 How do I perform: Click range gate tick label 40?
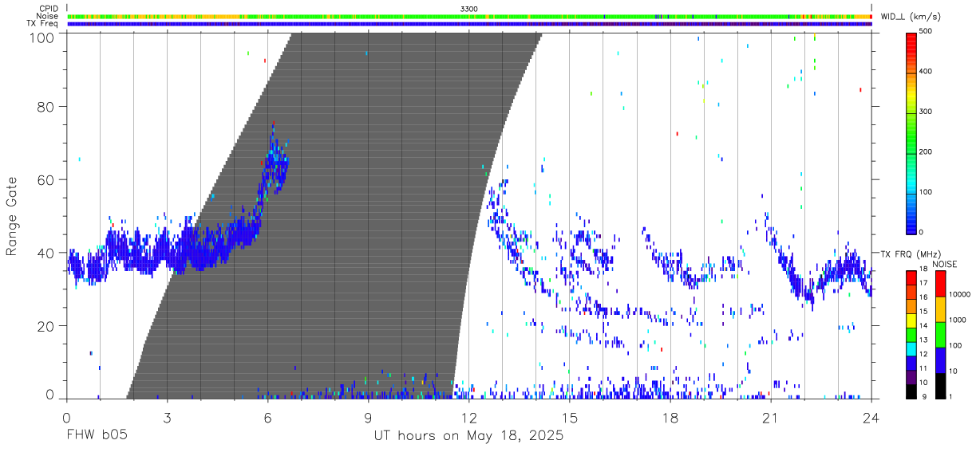(45, 253)
